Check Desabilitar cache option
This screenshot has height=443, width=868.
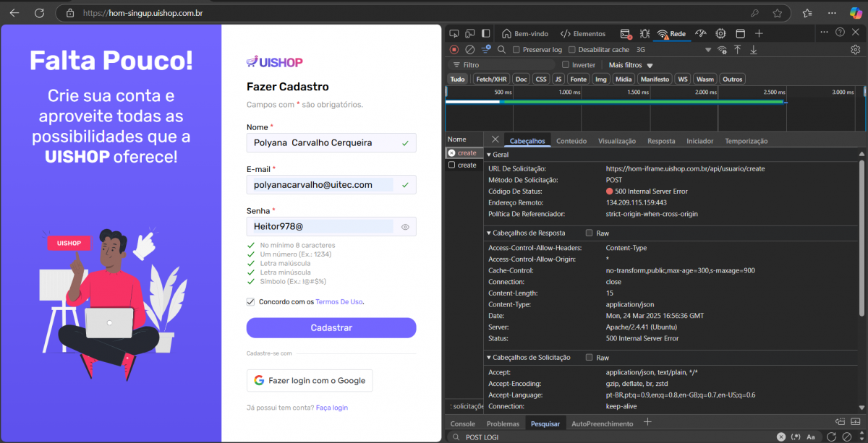572,50
